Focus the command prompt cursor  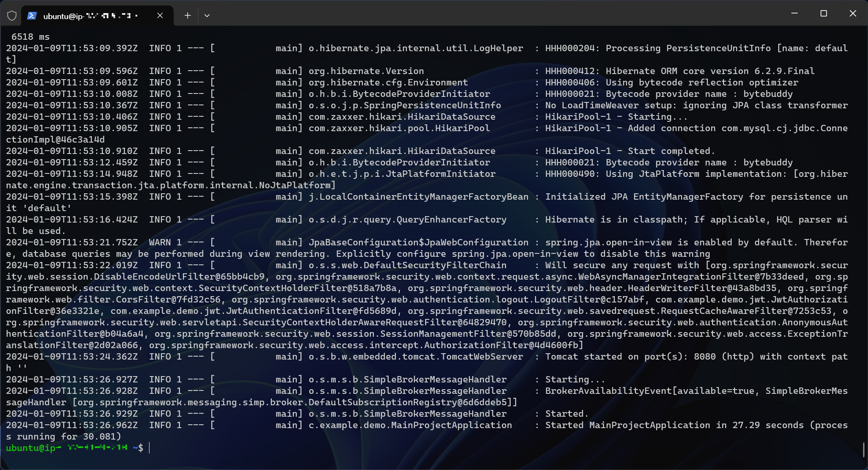(x=149, y=448)
